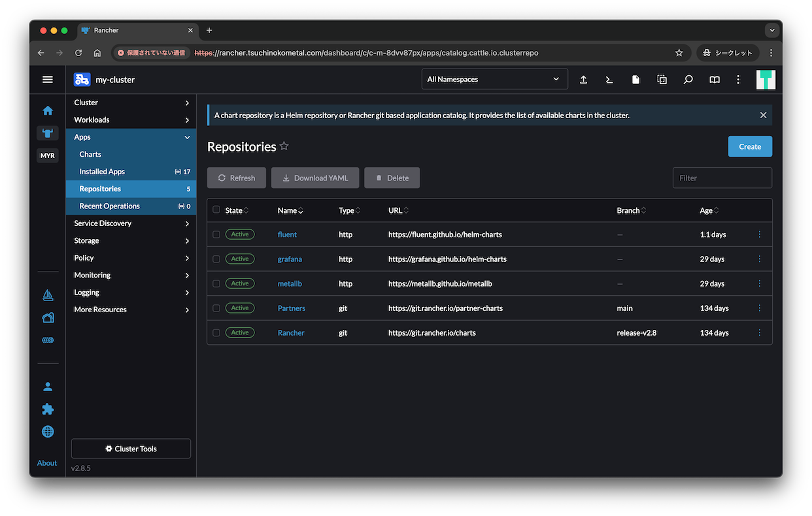Click Import YAML upload icon

[583, 79]
